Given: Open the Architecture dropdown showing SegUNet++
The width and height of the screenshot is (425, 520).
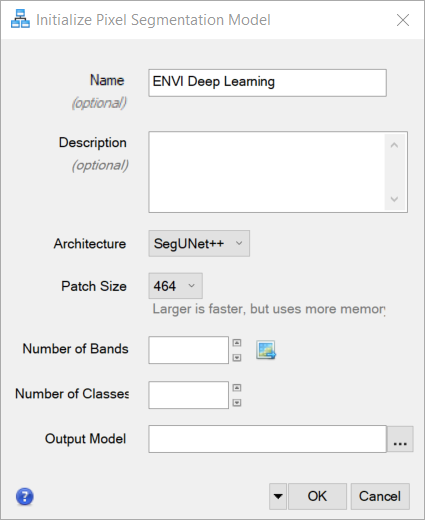Looking at the screenshot, I should tap(199, 243).
